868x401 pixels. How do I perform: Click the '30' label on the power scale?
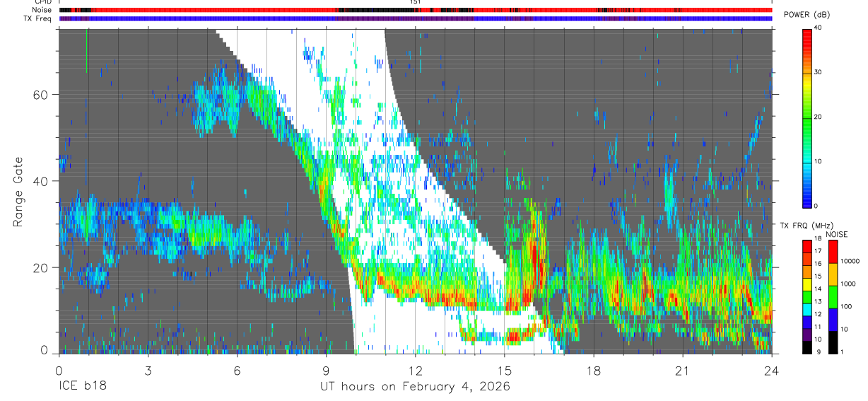pyautogui.click(x=818, y=72)
